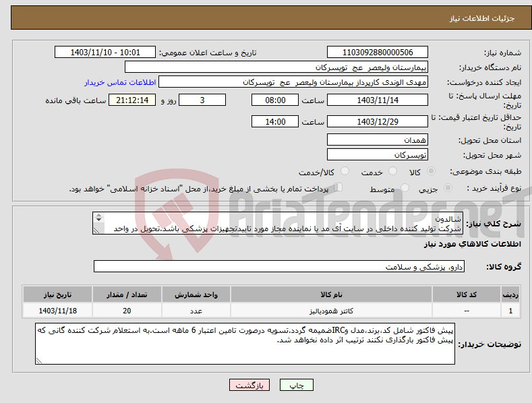Image resolution: width=532 pixels, height=403 pixels.
Task: Open اطلاعات تماس خریدار link
Action: click(x=120, y=82)
